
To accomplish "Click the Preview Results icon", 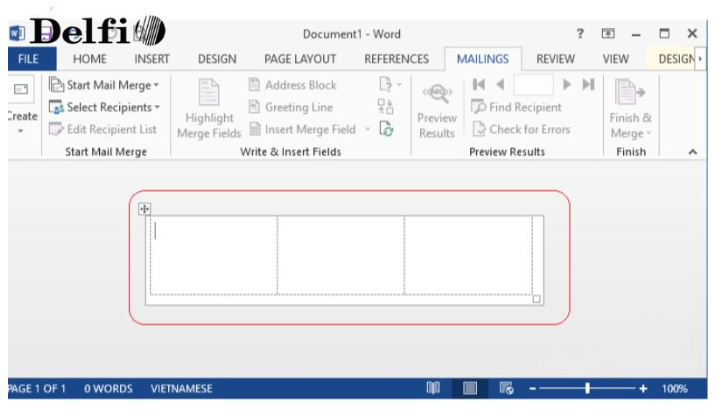I will pyautogui.click(x=436, y=95).
